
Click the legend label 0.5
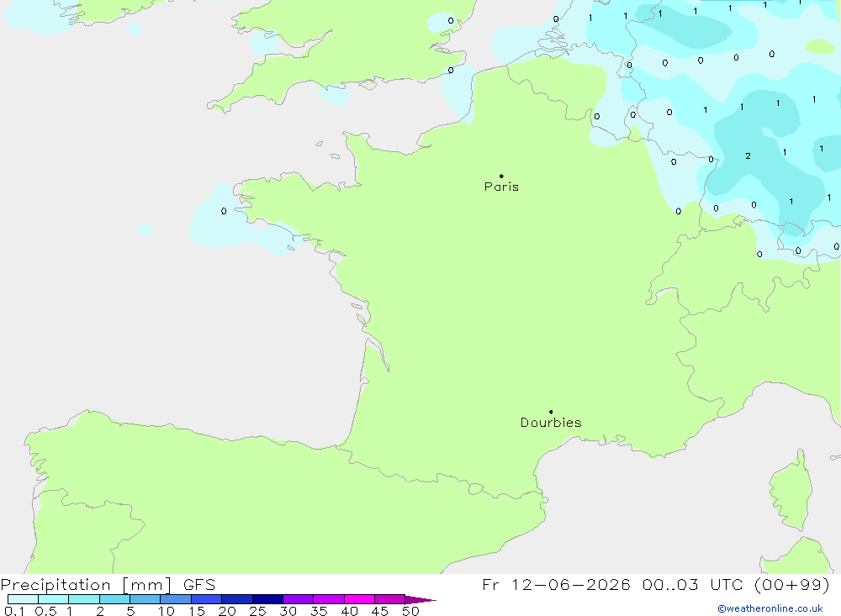45,611
